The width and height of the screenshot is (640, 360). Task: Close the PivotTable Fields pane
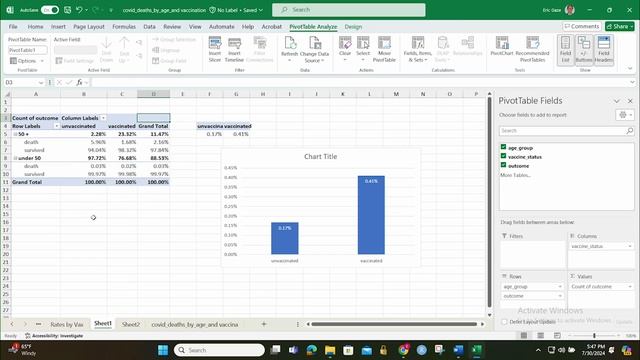click(630, 101)
